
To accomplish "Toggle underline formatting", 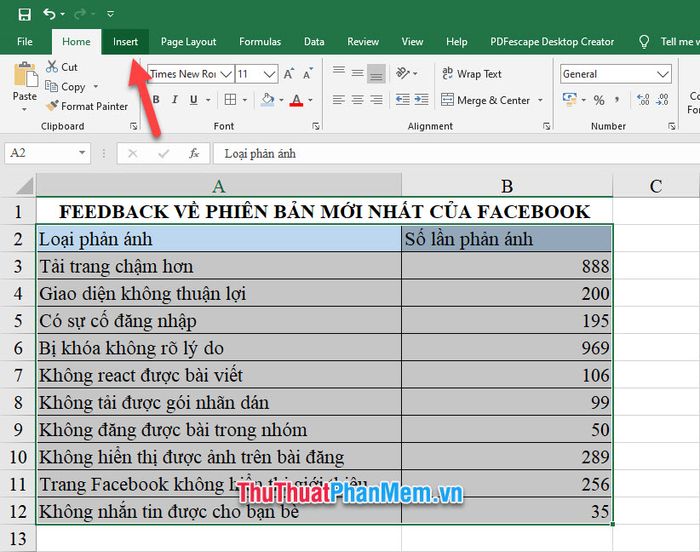I will 193,100.
